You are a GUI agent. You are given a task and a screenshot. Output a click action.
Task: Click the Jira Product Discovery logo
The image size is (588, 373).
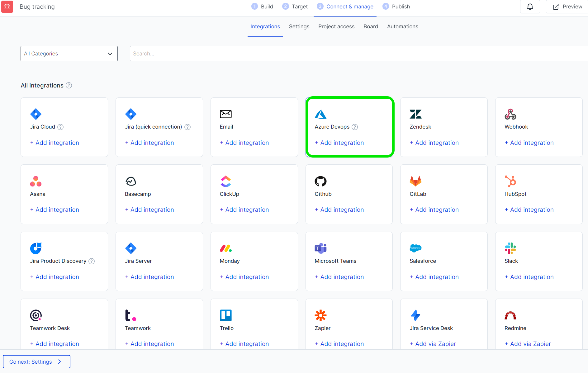tap(36, 248)
